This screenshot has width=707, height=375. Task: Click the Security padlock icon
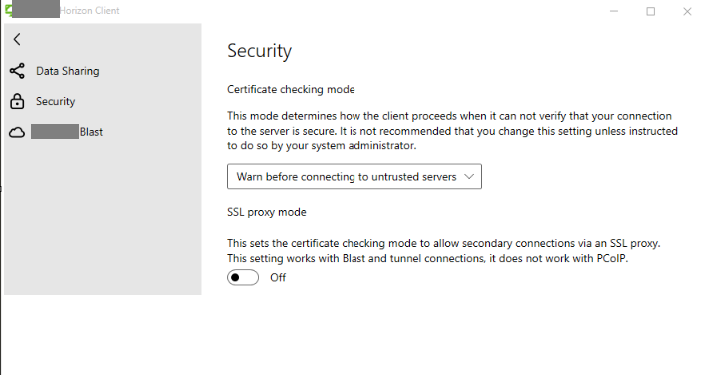[x=17, y=101]
